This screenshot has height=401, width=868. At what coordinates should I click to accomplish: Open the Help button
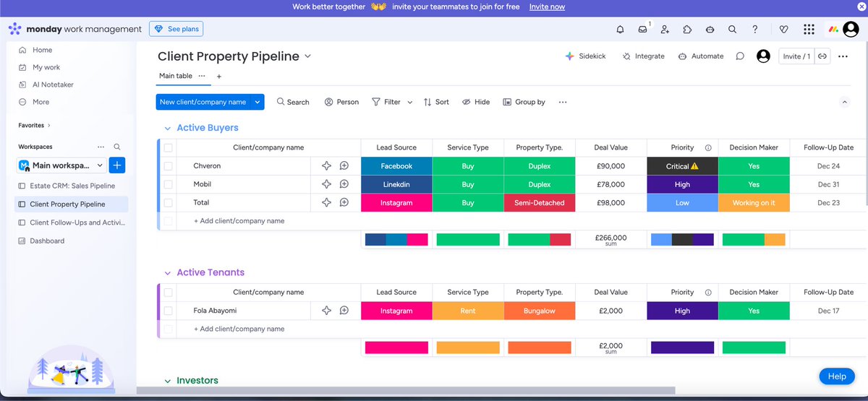coord(837,376)
